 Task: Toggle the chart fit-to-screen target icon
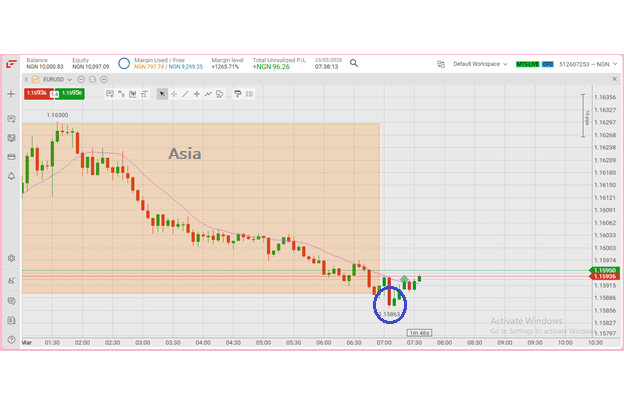[x=92, y=80]
